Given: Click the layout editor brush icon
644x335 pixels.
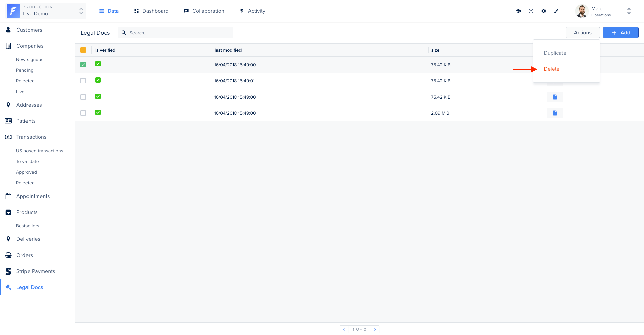Looking at the screenshot, I should pos(556,11).
